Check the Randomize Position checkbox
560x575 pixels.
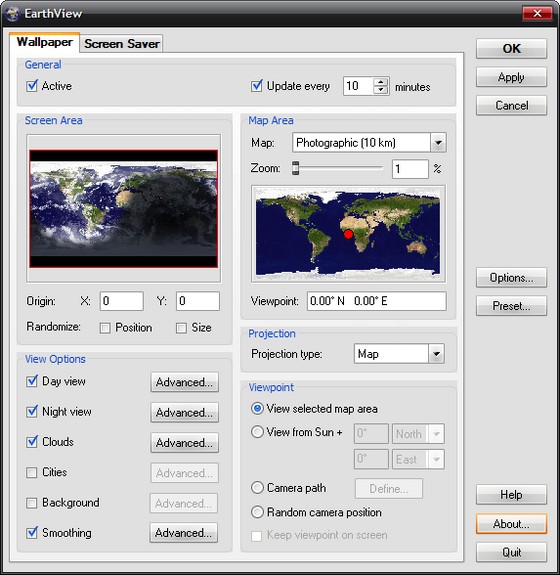pyautogui.click(x=105, y=328)
